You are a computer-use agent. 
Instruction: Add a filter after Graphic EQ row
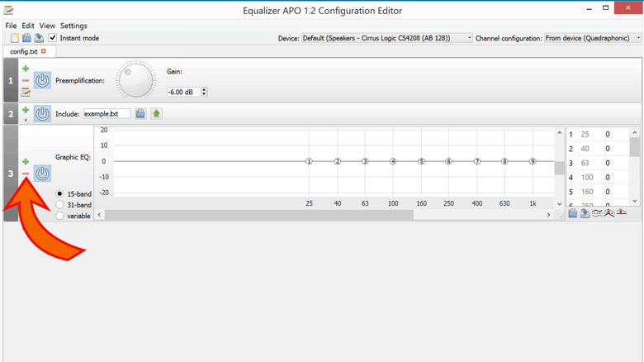[x=26, y=162]
